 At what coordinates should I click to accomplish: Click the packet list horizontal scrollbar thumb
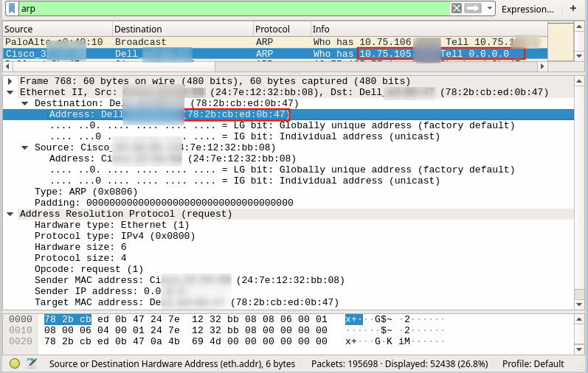[x=114, y=66]
